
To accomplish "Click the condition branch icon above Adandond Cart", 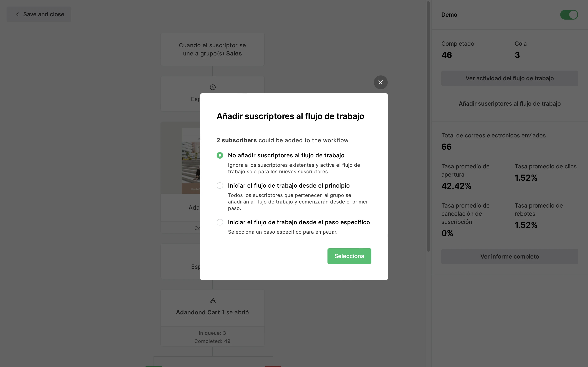I will 213,301.
